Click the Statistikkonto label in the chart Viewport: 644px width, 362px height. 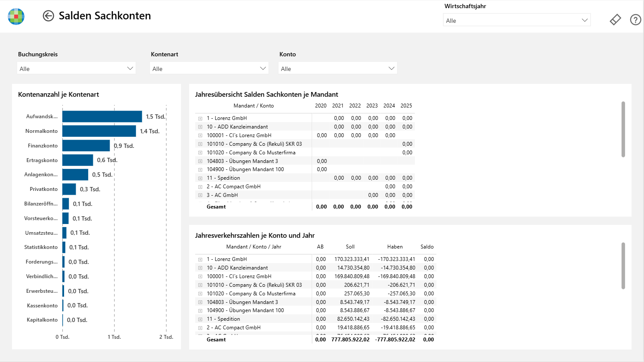click(41, 247)
